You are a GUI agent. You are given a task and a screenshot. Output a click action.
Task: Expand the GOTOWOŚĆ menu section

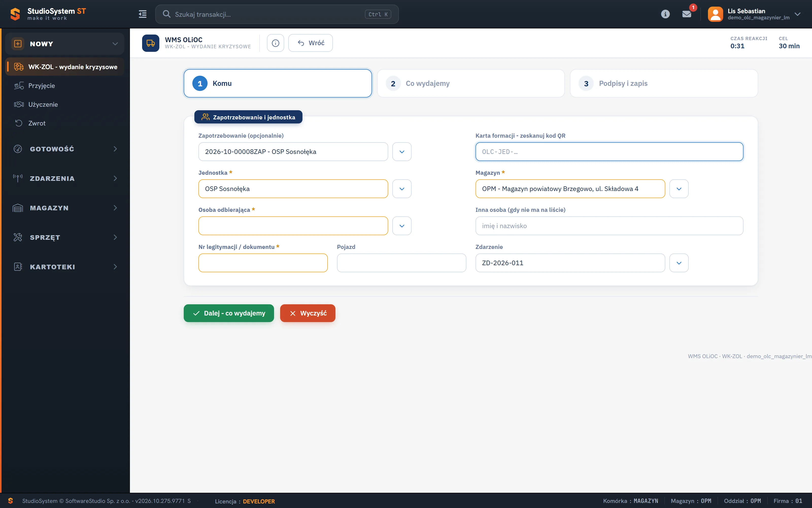[115, 149]
